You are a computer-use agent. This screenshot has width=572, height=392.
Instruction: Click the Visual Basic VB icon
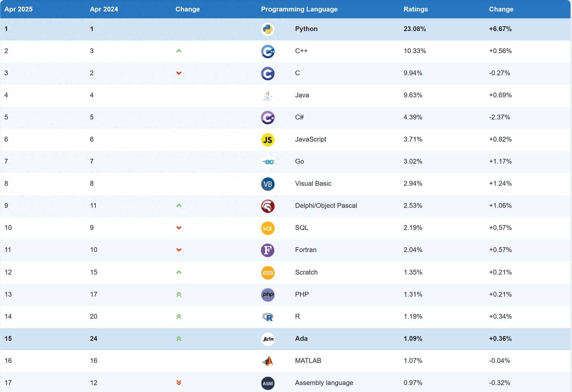[268, 184]
